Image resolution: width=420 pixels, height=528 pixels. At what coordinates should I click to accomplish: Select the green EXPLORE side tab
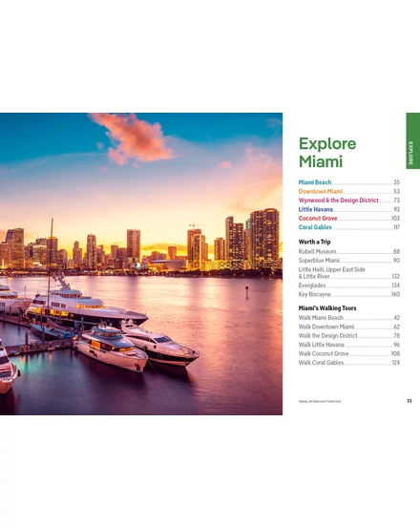coord(413,140)
